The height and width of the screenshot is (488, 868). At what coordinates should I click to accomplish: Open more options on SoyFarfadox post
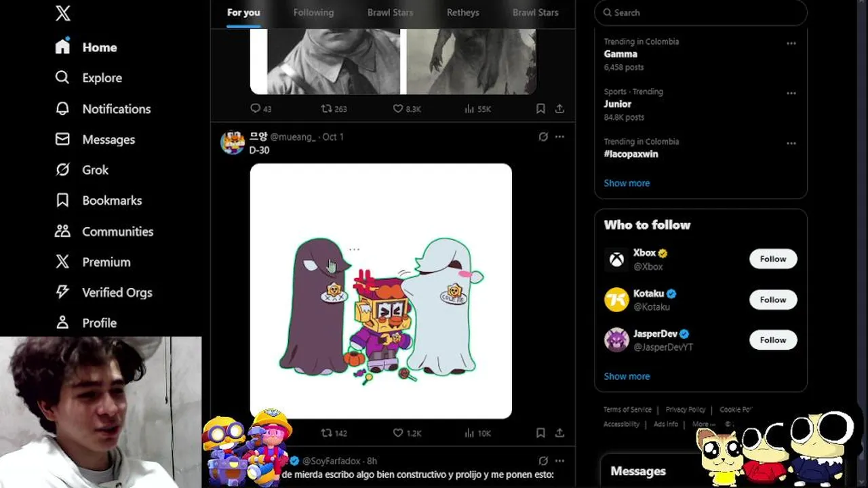pos(559,461)
